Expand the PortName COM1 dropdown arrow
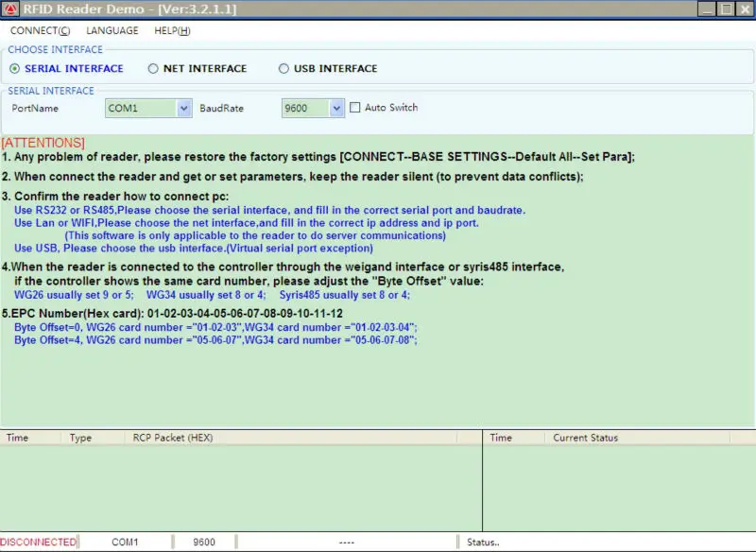Image resolution: width=756 pixels, height=552 pixels. click(x=183, y=108)
